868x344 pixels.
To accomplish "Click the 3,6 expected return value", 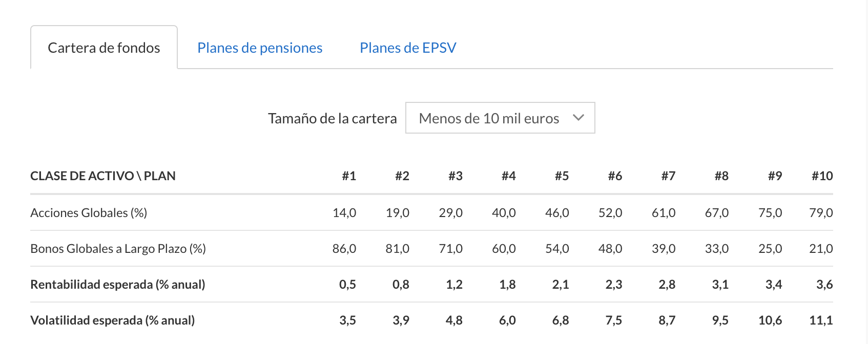I will (x=824, y=284).
